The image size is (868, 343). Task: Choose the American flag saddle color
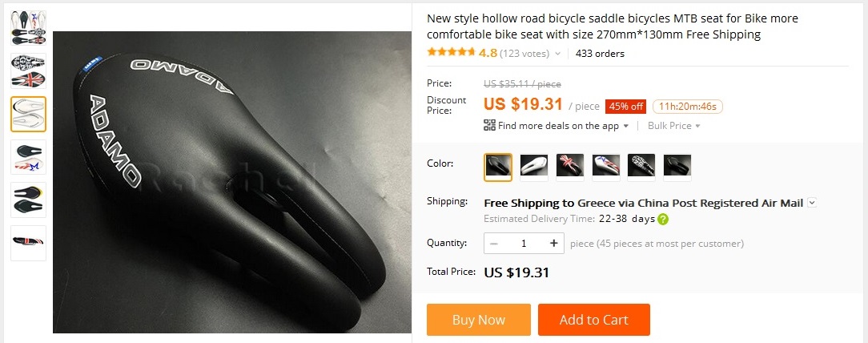tap(605, 167)
